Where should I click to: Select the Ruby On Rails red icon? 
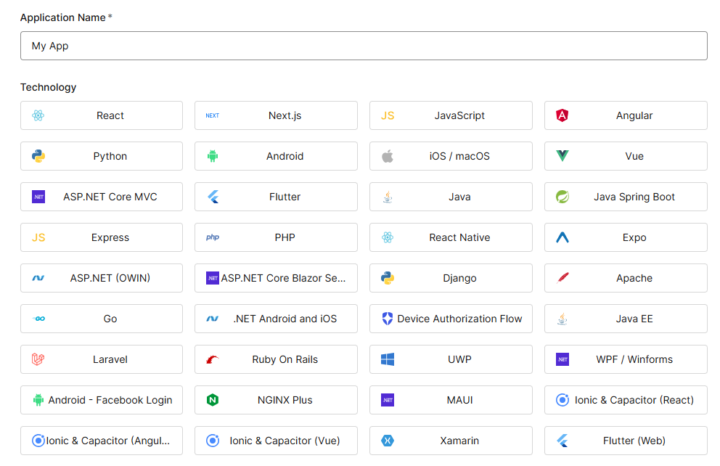(212, 359)
